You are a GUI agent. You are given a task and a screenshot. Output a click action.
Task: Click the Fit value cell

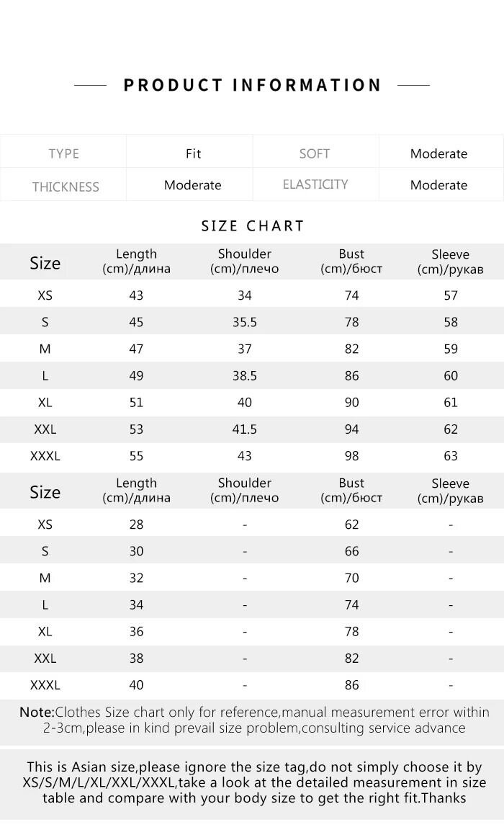point(193,153)
